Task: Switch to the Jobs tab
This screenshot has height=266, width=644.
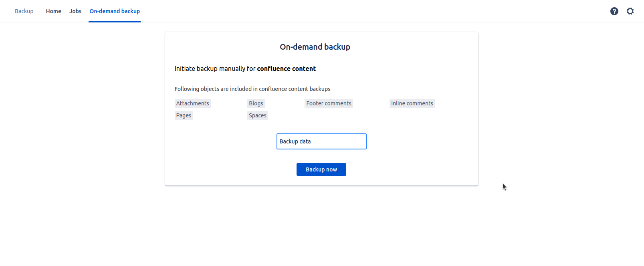Action: point(75,11)
